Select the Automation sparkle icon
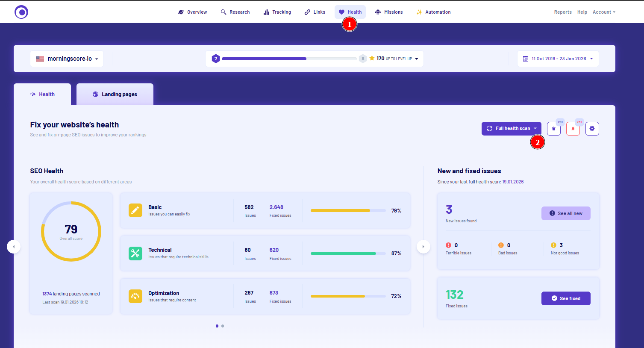The height and width of the screenshot is (348, 644). tap(419, 12)
